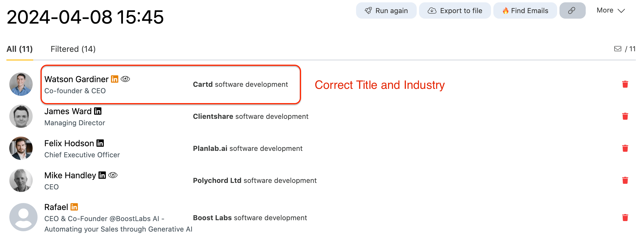This screenshot has width=644, height=240.
Task: Delete Rafael entry with trash icon
Action: point(625,218)
